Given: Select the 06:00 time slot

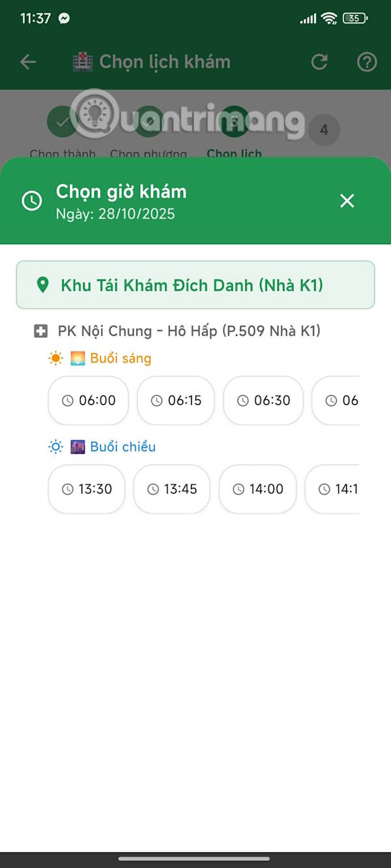Looking at the screenshot, I should (89, 400).
